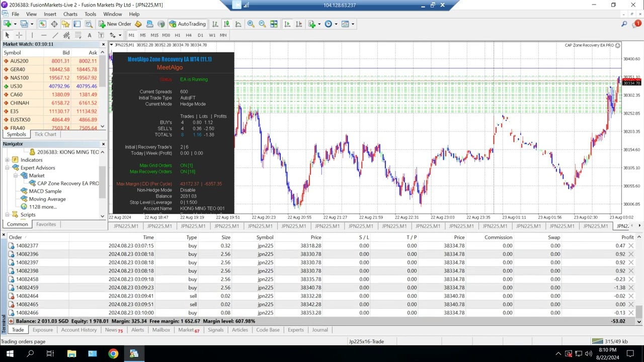Click the Zoom Out magnifier icon
The height and width of the screenshot is (362, 644).
tap(262, 24)
